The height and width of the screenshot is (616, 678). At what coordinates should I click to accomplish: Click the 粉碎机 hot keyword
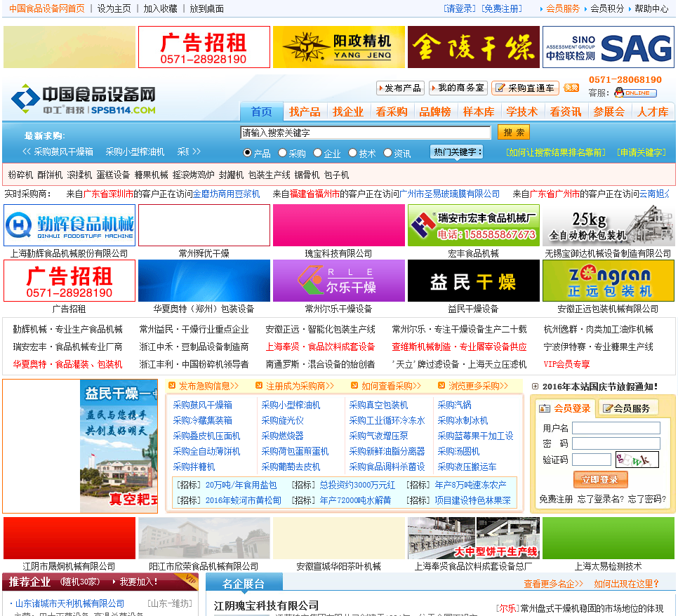click(x=20, y=175)
